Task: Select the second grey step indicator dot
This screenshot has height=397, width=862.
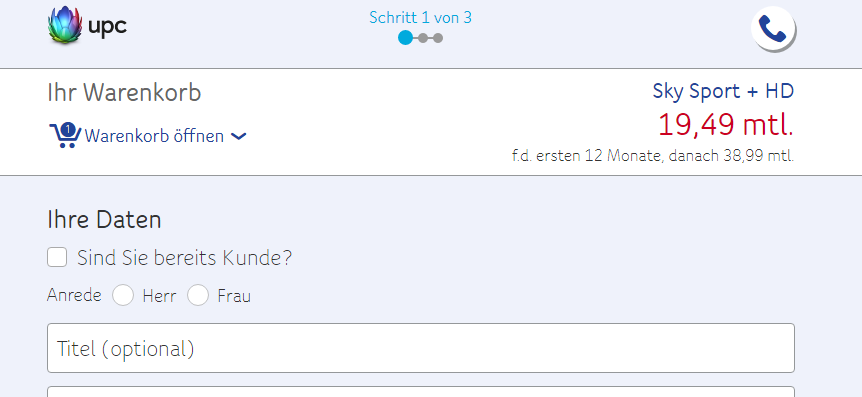Action: tap(423, 38)
